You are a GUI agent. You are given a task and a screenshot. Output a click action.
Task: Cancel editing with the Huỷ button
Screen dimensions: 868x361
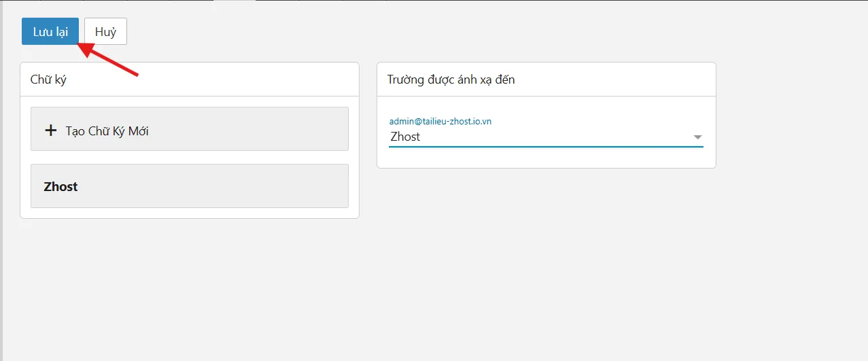point(105,32)
